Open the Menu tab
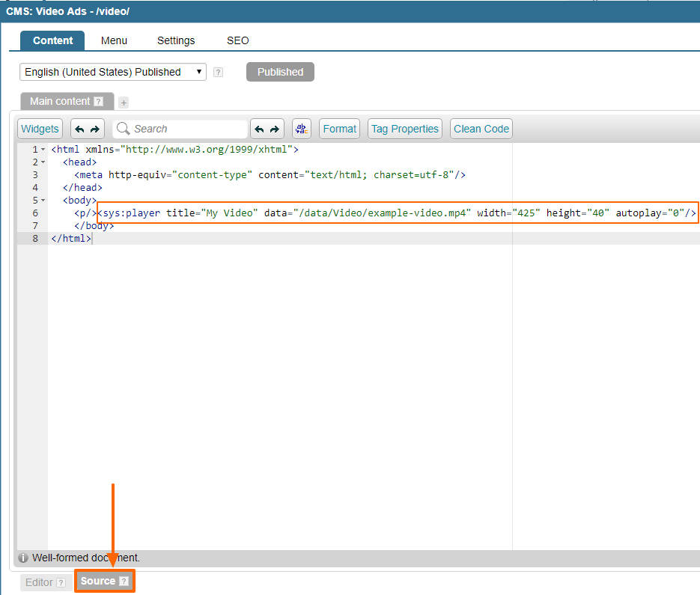 pyautogui.click(x=114, y=40)
